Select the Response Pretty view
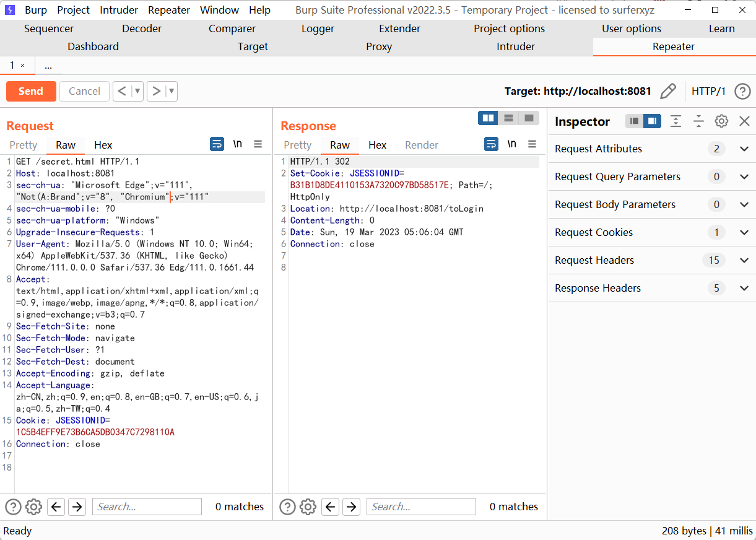Viewport: 756px width, 540px height. (298, 145)
